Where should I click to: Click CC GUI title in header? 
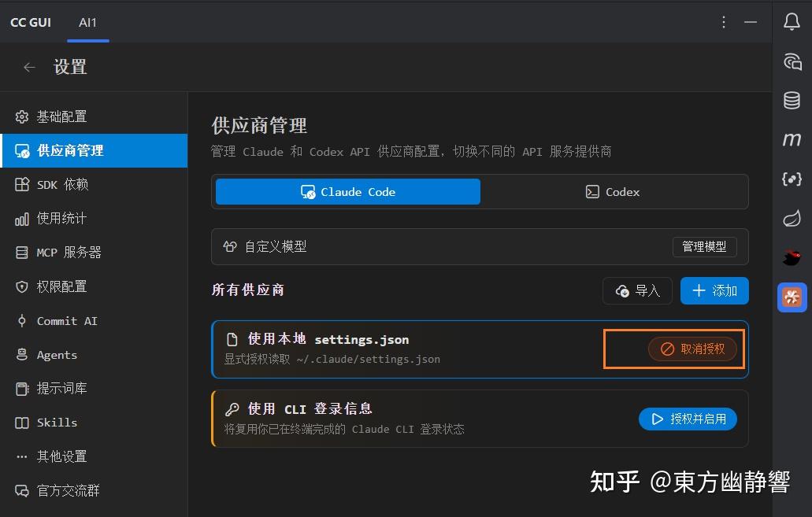click(31, 23)
